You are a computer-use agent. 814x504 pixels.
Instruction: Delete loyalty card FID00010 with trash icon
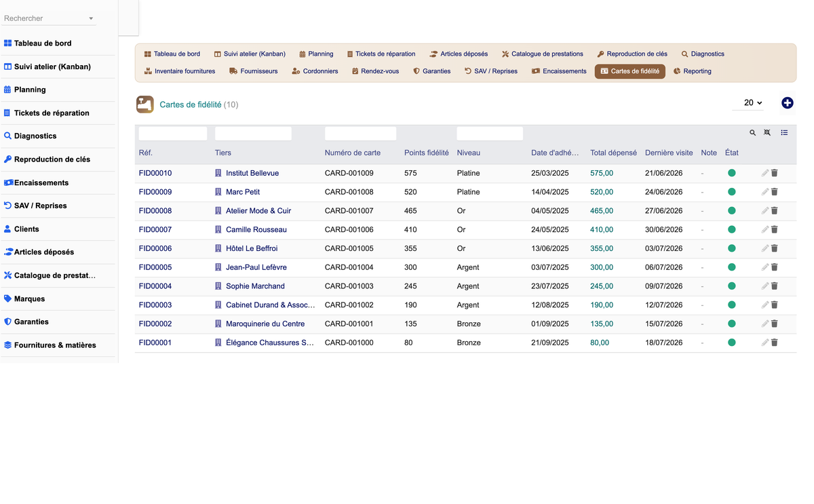(775, 173)
